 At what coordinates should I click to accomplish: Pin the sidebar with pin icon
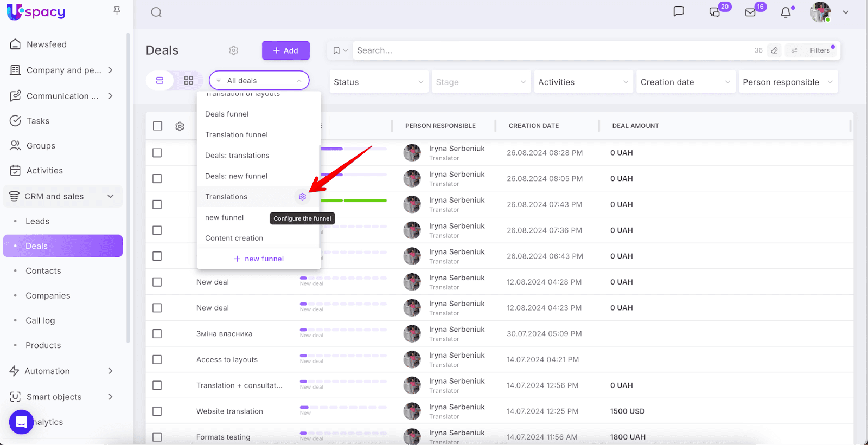coord(117,10)
